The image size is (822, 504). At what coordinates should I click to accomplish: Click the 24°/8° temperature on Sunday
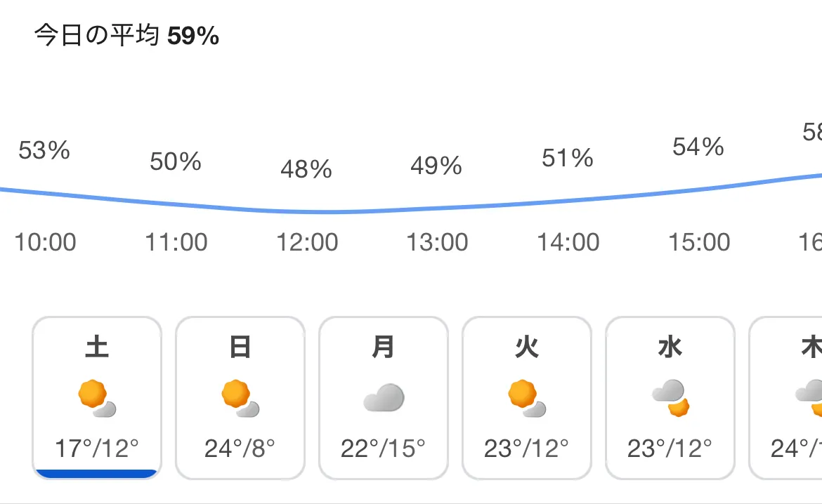click(x=240, y=449)
